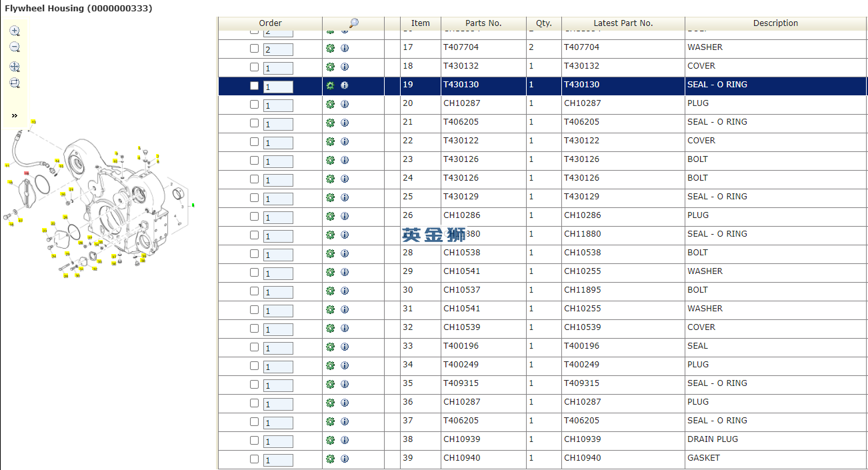Click latest part number CH11895
This screenshot has width=868, height=470.
pyautogui.click(x=583, y=290)
